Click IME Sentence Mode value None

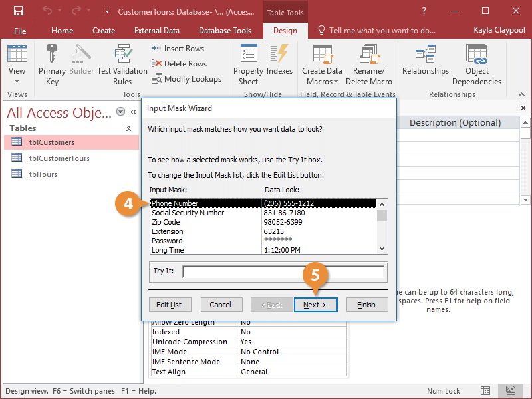point(293,362)
